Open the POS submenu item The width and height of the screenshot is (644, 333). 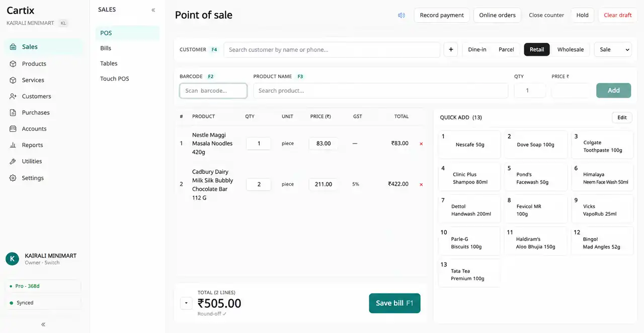[128, 33]
